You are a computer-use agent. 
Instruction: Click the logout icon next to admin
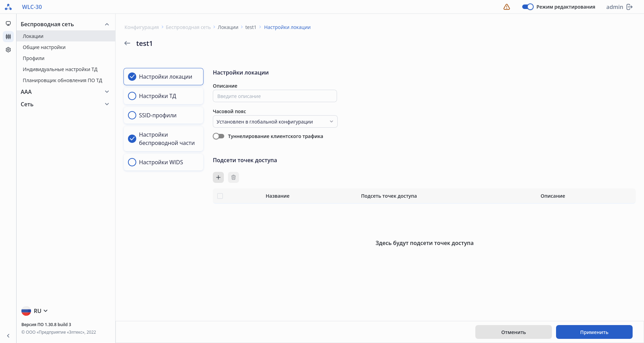630,7
